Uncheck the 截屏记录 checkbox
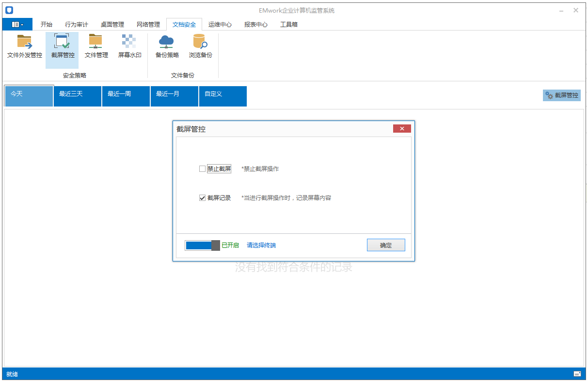Image resolution: width=588 pixels, height=382 pixels. pyautogui.click(x=203, y=198)
